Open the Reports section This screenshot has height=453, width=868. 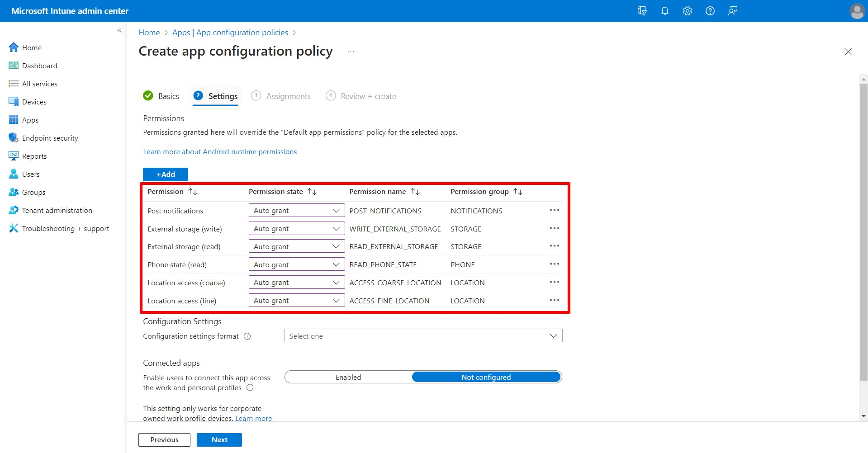click(x=34, y=156)
